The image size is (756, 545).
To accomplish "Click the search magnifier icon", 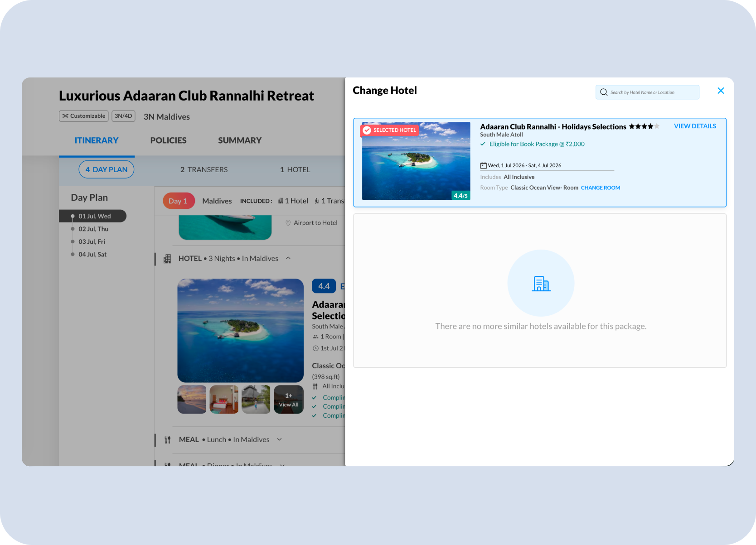I will (x=604, y=92).
